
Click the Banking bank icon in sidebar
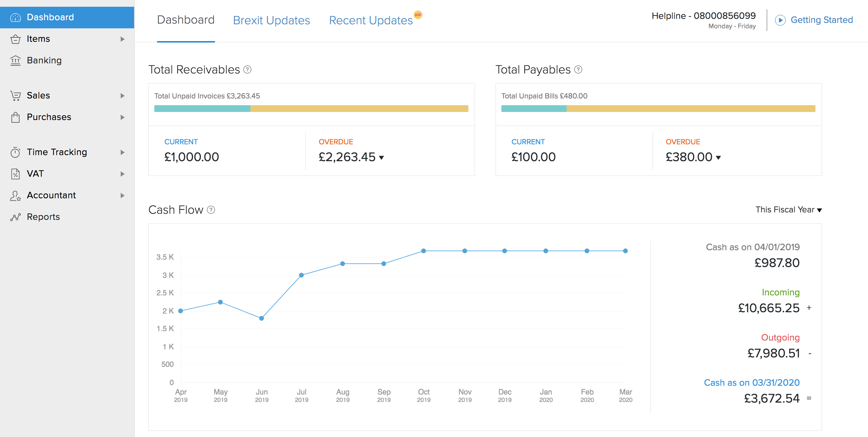coord(15,60)
